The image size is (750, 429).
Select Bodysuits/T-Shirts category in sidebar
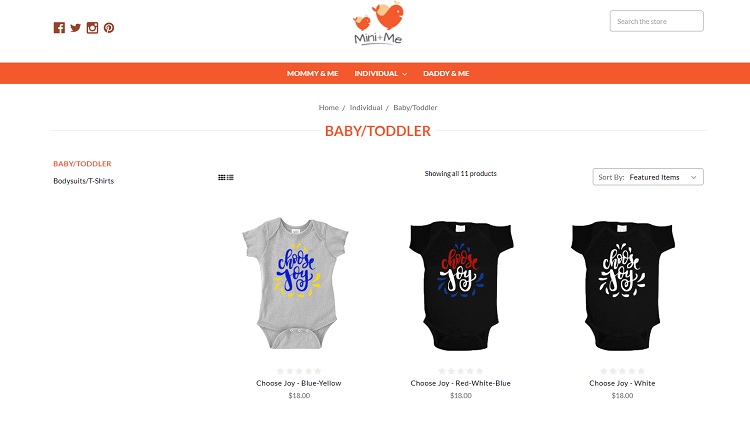coord(84,181)
